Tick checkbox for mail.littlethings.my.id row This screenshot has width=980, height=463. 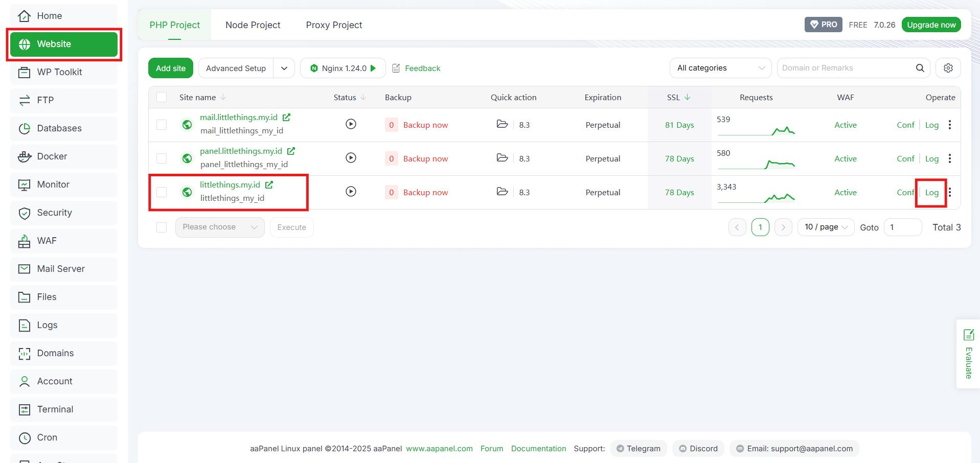[x=162, y=125]
